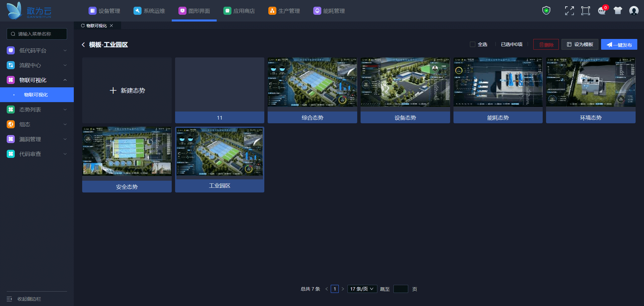Open the 环境态势 thumbnail card

(x=591, y=90)
